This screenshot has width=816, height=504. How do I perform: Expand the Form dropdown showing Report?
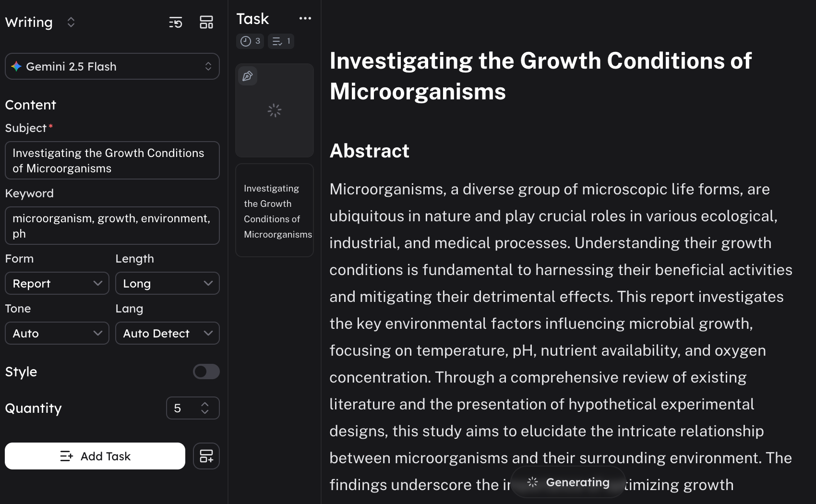click(57, 283)
